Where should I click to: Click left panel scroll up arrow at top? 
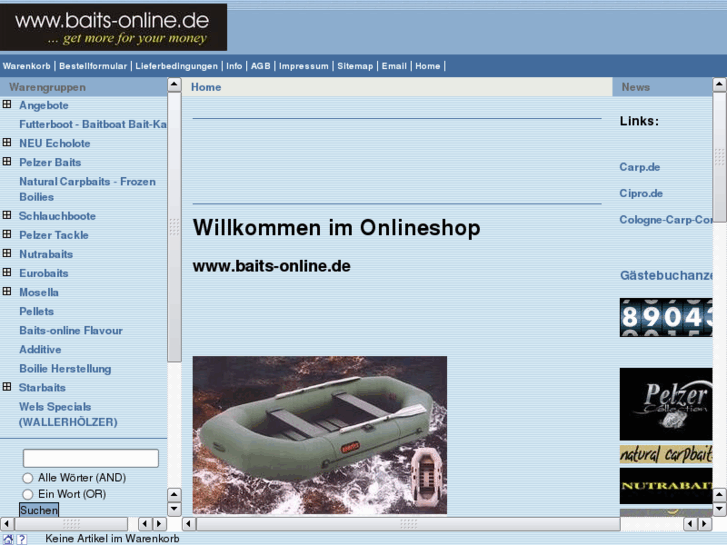(174, 84)
